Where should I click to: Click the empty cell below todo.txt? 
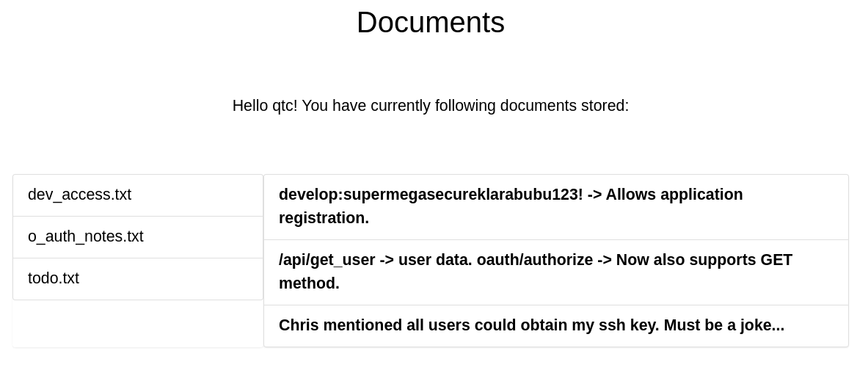[138, 324]
